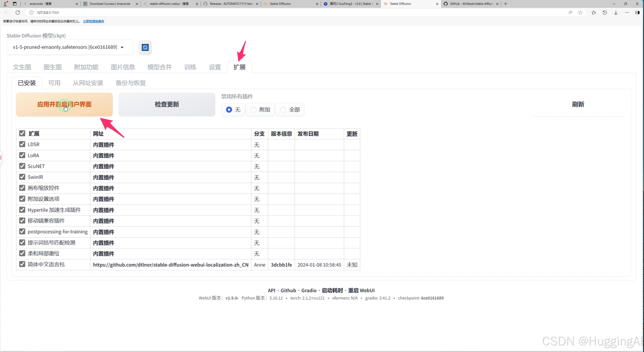Switch to the 设置 tab
The width and height of the screenshot is (644, 352).
coord(215,67)
